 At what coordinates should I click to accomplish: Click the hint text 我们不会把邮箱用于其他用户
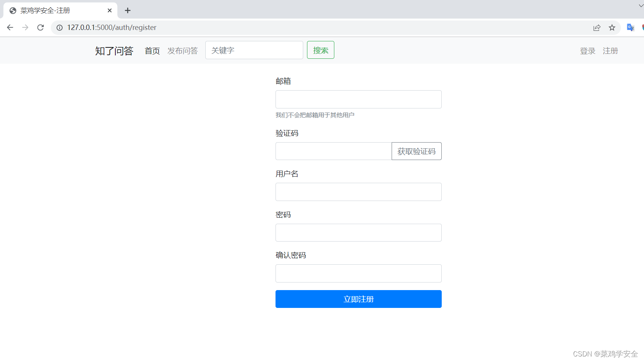[315, 115]
